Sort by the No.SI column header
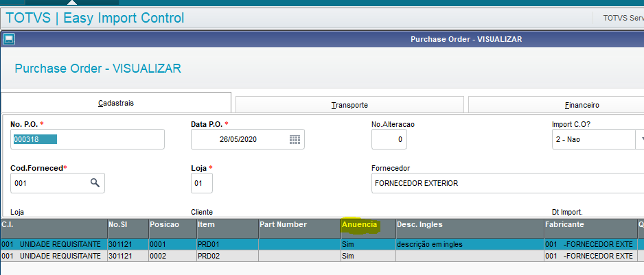This screenshot has width=644, height=275. pos(128,228)
